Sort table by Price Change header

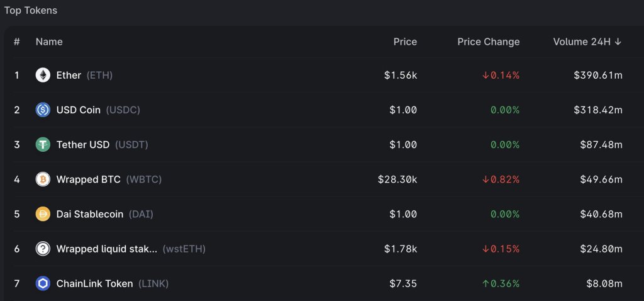pyautogui.click(x=488, y=42)
